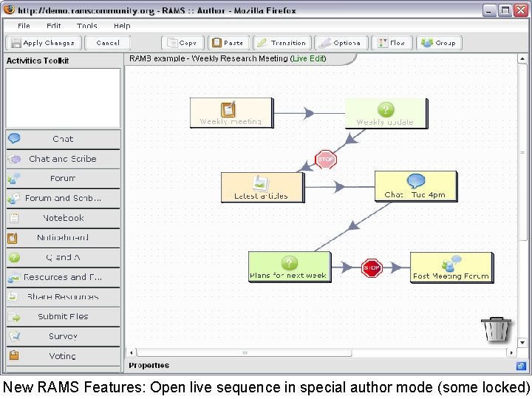The image size is (532, 399).
Task: Click the transition arrow from Latest articles to Chat
Action: click(x=339, y=187)
